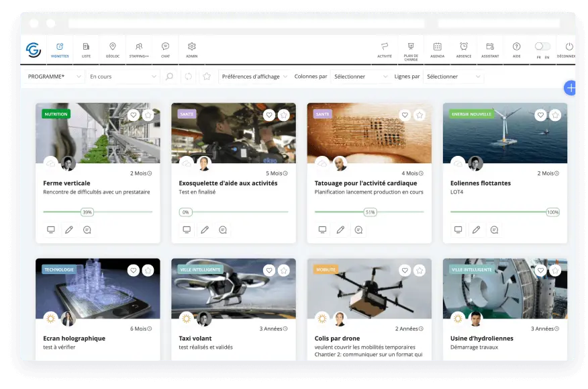Open the Agenda calendar
The image size is (588, 389).
tap(437, 50)
